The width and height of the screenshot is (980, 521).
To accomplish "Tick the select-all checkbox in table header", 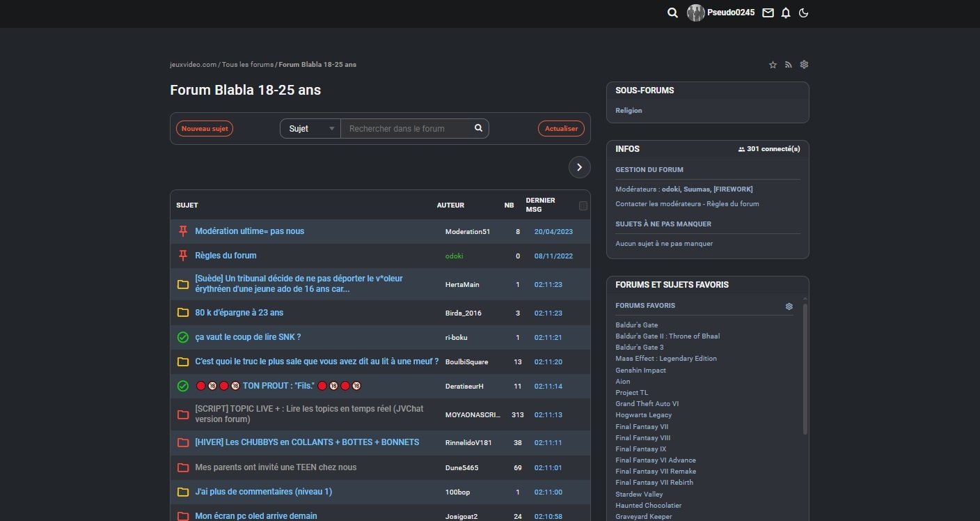I will [x=583, y=205].
